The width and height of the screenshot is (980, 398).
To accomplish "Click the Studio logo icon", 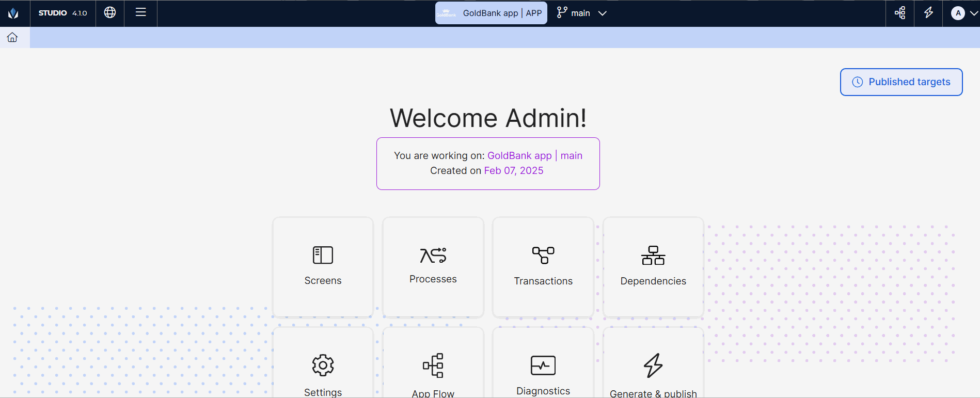I will 13,13.
